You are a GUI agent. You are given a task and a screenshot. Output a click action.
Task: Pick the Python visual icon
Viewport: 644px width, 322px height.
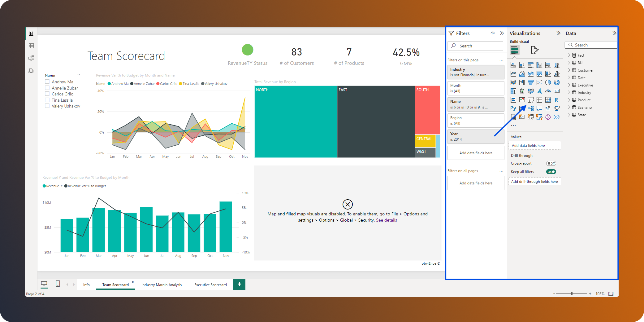(513, 108)
